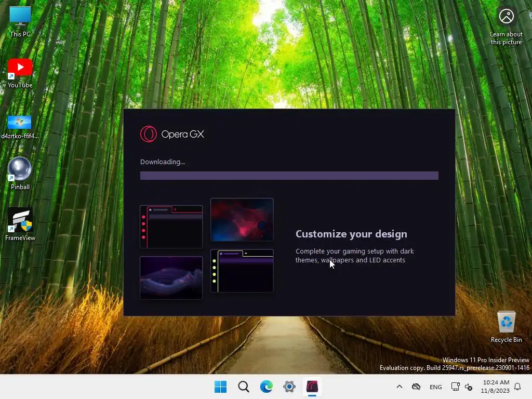Click the Learn about this picture icon
Viewport: 532px width, 399px height.
[x=506, y=26]
